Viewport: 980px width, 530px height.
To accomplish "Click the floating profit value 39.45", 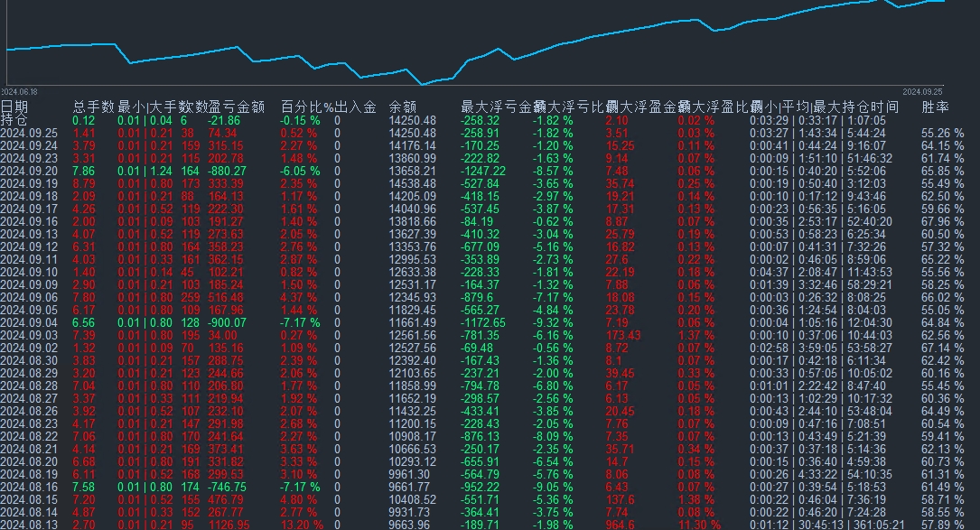I will point(620,373).
